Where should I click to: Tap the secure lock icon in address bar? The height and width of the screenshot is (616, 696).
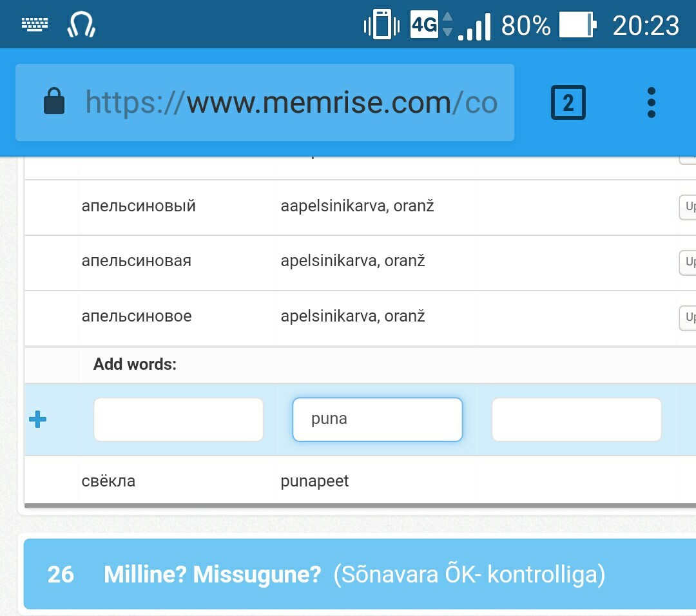(54, 101)
